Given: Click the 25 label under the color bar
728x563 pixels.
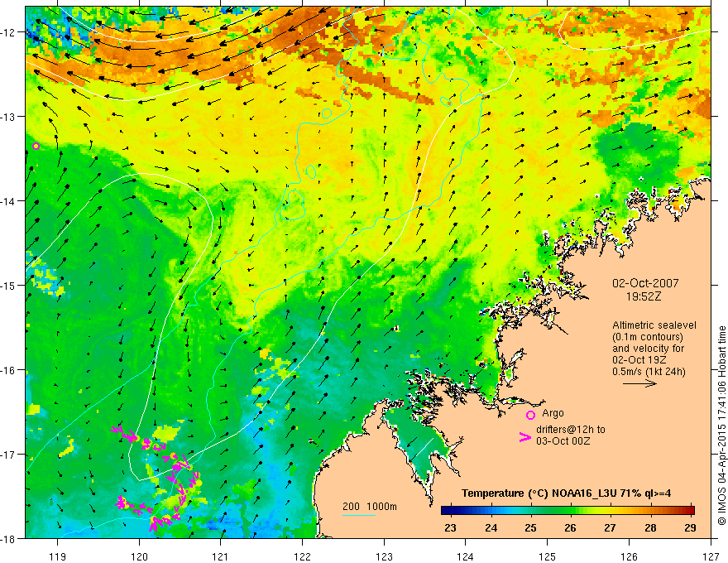Looking at the screenshot, I should click(x=530, y=527).
